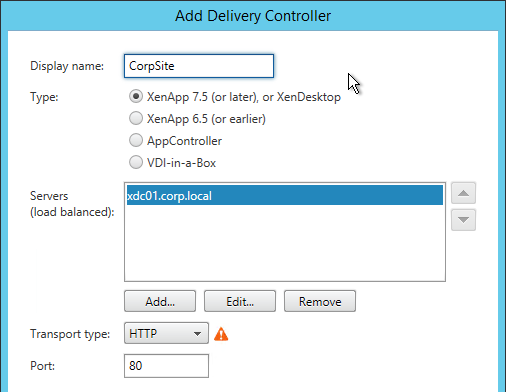Click the orange warning triangle icon
Viewport: 506px width, 392px height.
(221, 334)
